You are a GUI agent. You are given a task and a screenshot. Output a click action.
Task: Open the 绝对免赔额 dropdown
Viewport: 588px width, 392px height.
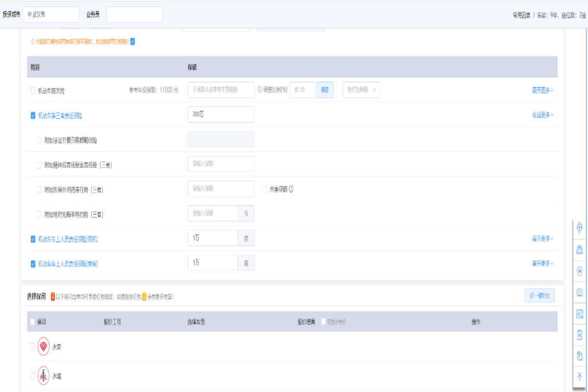point(361,90)
